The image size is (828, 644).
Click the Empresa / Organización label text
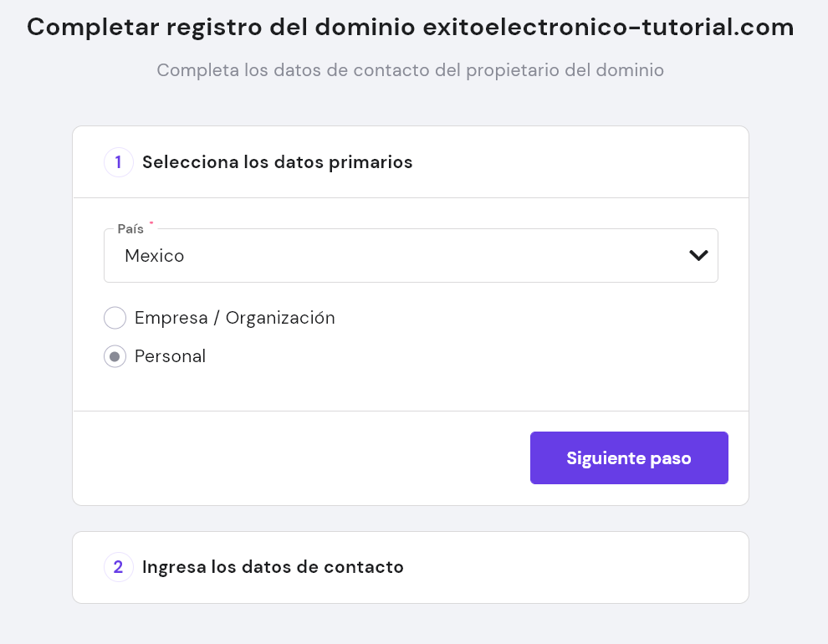pos(234,318)
